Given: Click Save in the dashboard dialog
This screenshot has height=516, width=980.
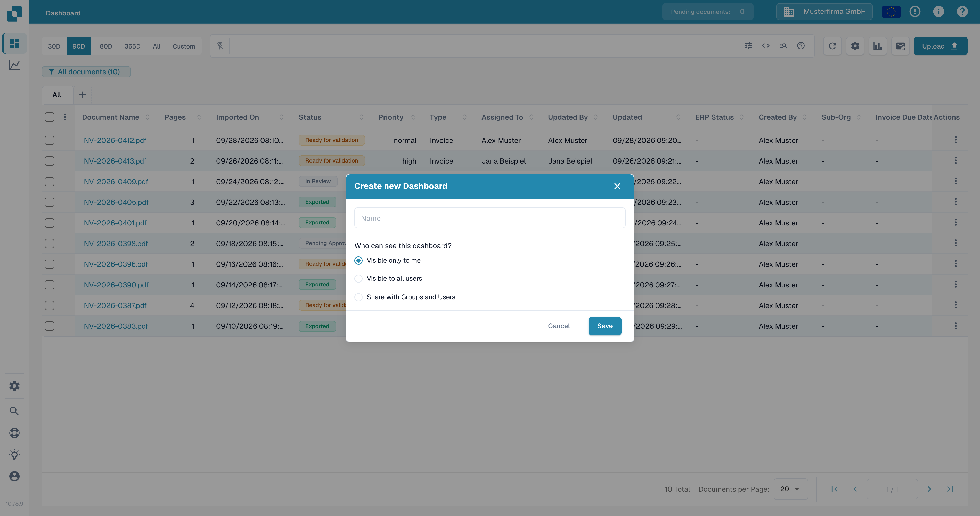Looking at the screenshot, I should 605,326.
